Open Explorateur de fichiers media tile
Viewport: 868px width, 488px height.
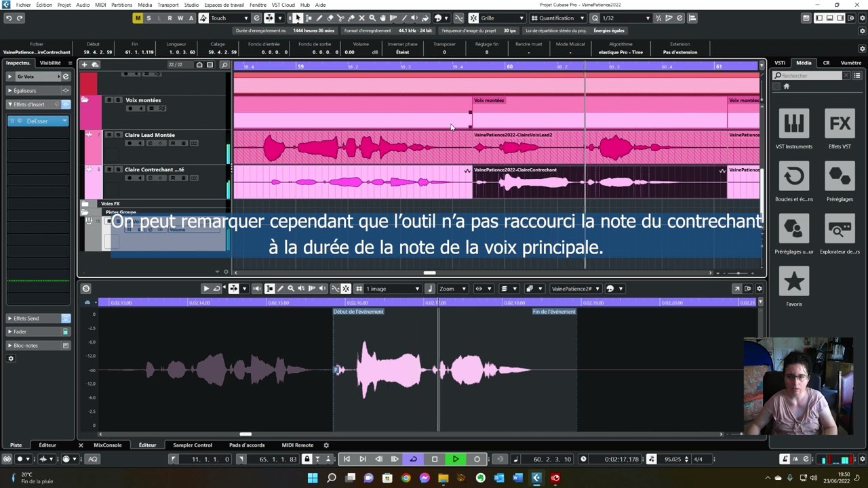pyautogui.click(x=840, y=228)
